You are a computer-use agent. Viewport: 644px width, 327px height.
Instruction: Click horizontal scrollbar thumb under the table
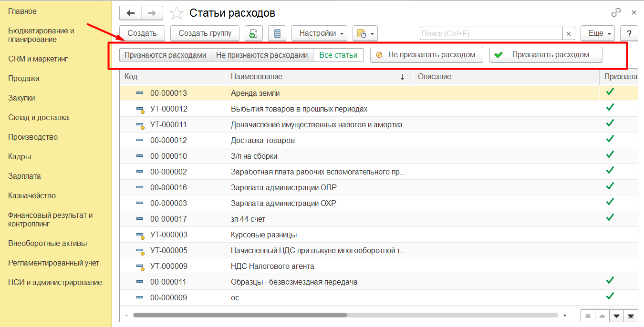pyautogui.click(x=240, y=315)
